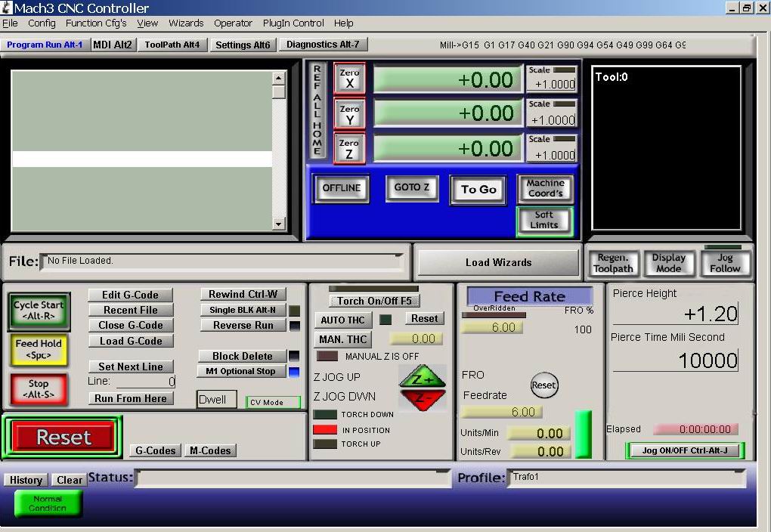Screen dimensions: 771x532
Task: Click the Mach3 title bar app icon
Action: [x=6, y=8]
